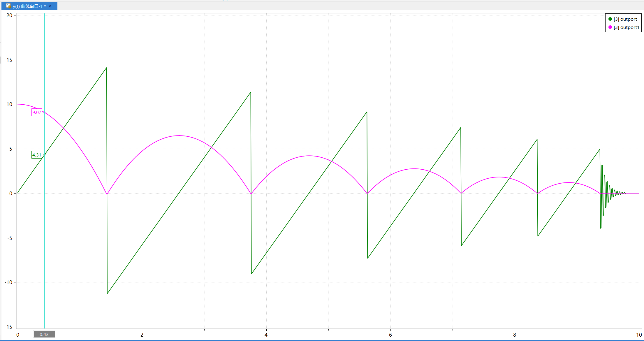Click the x-axis label 4
This screenshot has width=644, height=341.
pyautogui.click(x=266, y=335)
